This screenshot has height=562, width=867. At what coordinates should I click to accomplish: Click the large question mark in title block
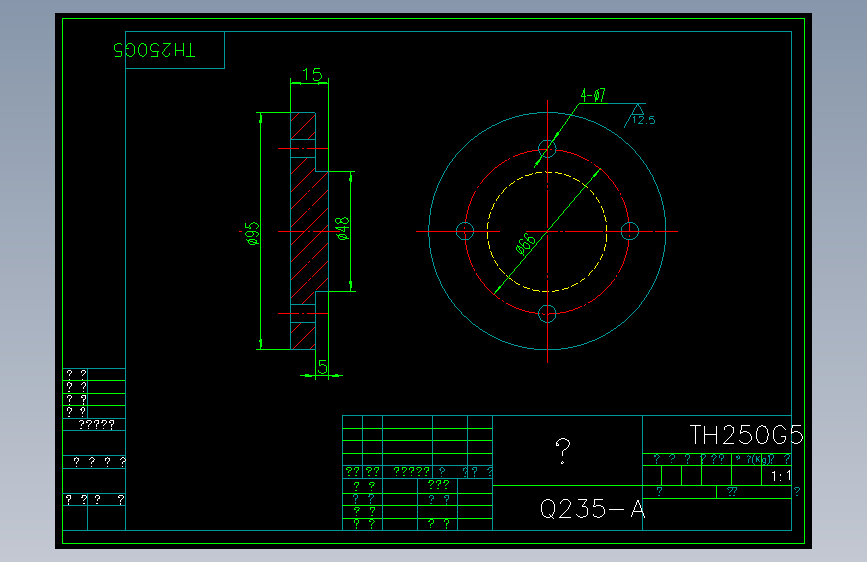[563, 451]
